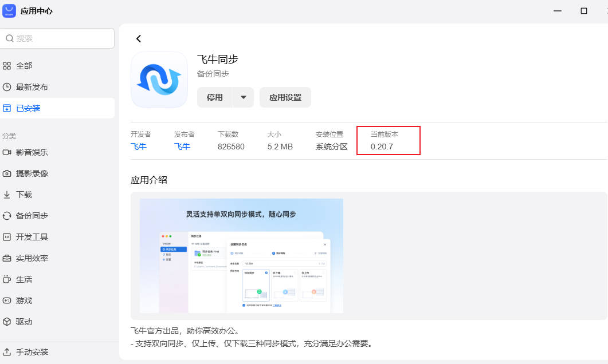608x364 pixels.
Task: Click the 系统分区 install location
Action: click(332, 147)
